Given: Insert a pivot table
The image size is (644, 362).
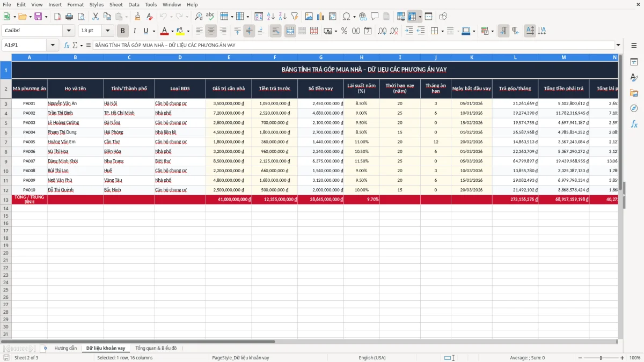Looking at the screenshot, I should (333, 17).
